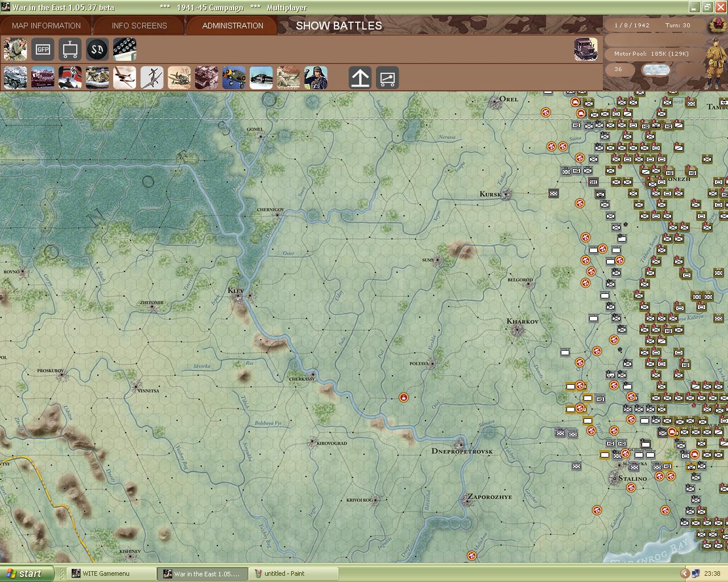Click the Motor Pool 185K readout

(x=651, y=54)
